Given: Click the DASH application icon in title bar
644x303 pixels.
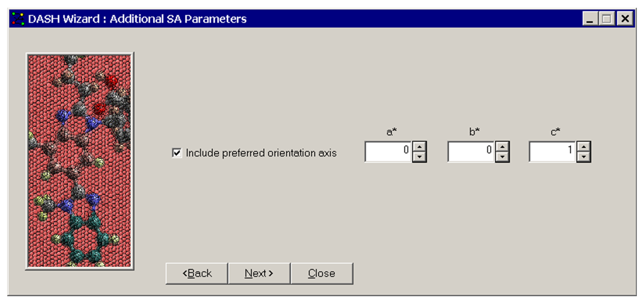Looking at the screenshot, I should [18, 19].
